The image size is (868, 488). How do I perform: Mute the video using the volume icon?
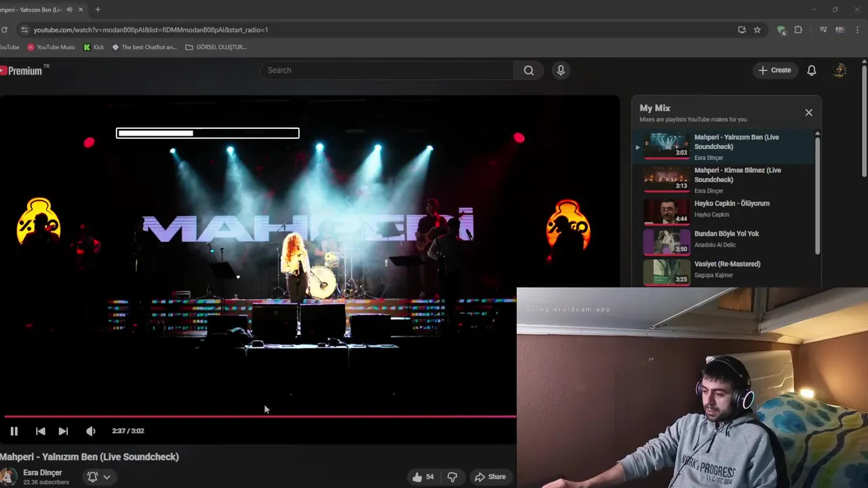coord(91,431)
